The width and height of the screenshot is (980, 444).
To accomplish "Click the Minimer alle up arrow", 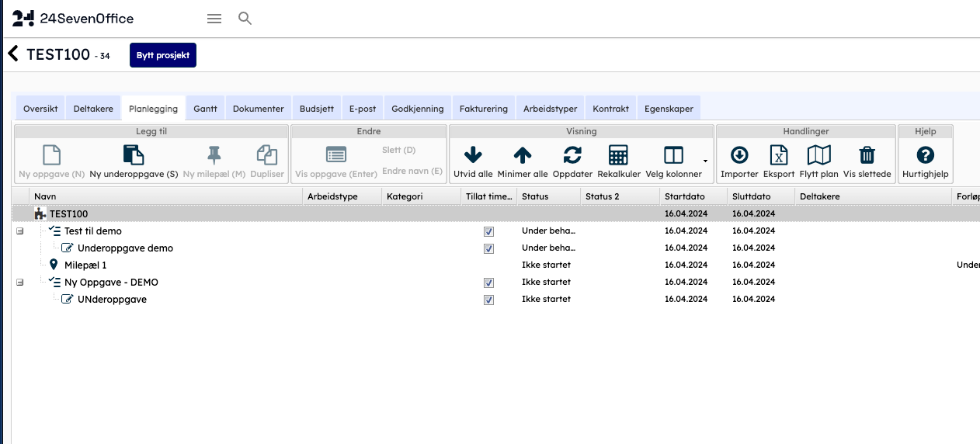I will [x=523, y=155].
